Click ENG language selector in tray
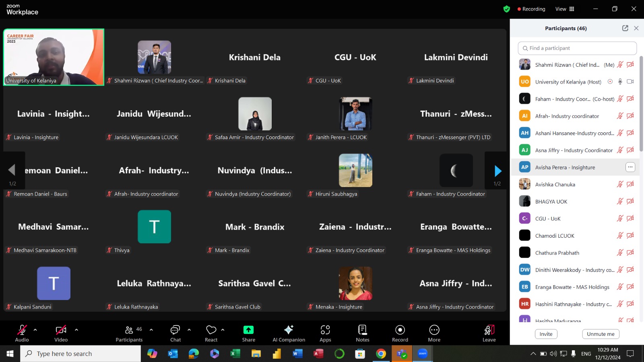 point(586,354)
